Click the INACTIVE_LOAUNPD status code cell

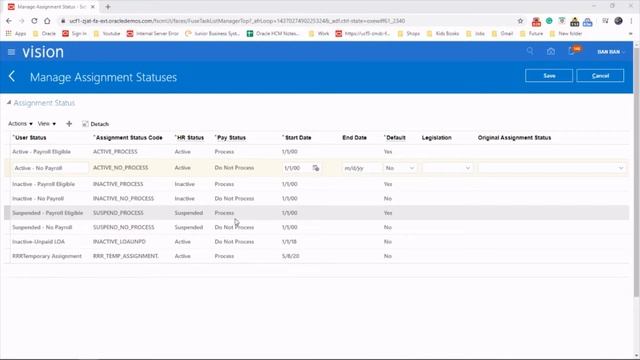[119, 242]
